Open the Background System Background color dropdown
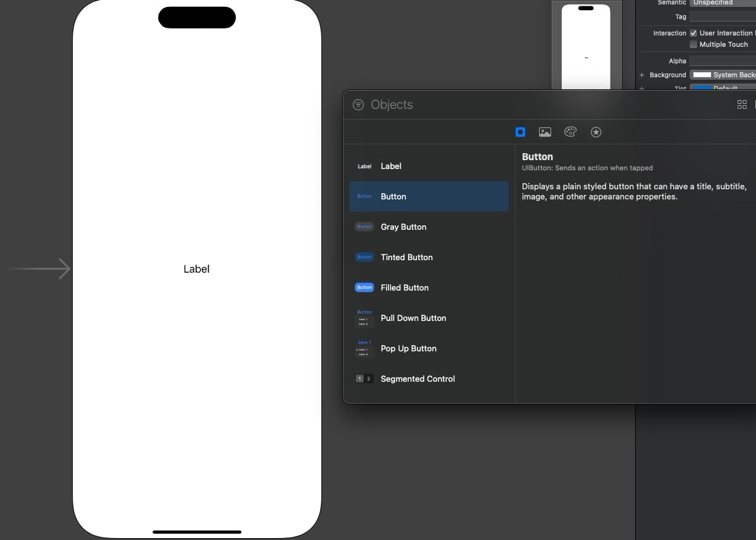The image size is (756, 540). pyautogui.click(x=722, y=75)
